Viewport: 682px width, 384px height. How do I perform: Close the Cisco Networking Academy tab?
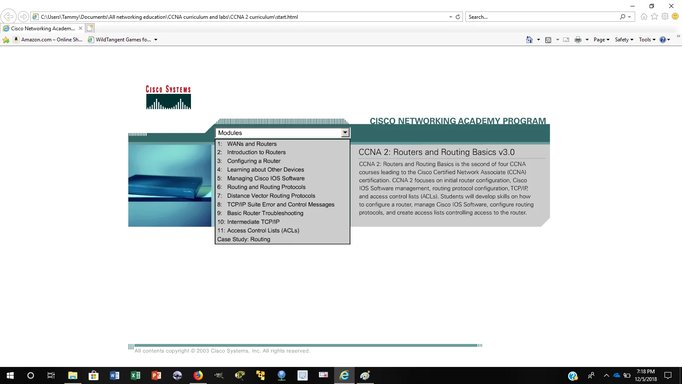[x=80, y=28]
